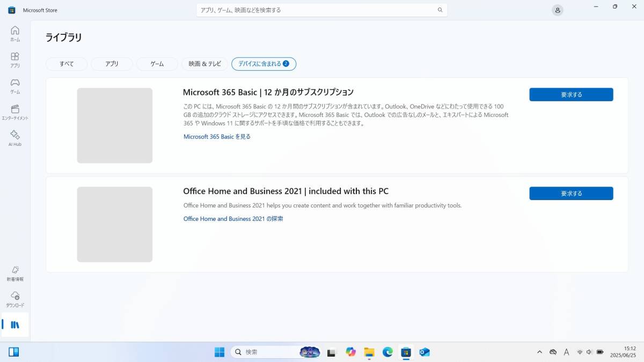
Task: Switch to the 映画 & テレビ filter tab
Action: coord(204,64)
